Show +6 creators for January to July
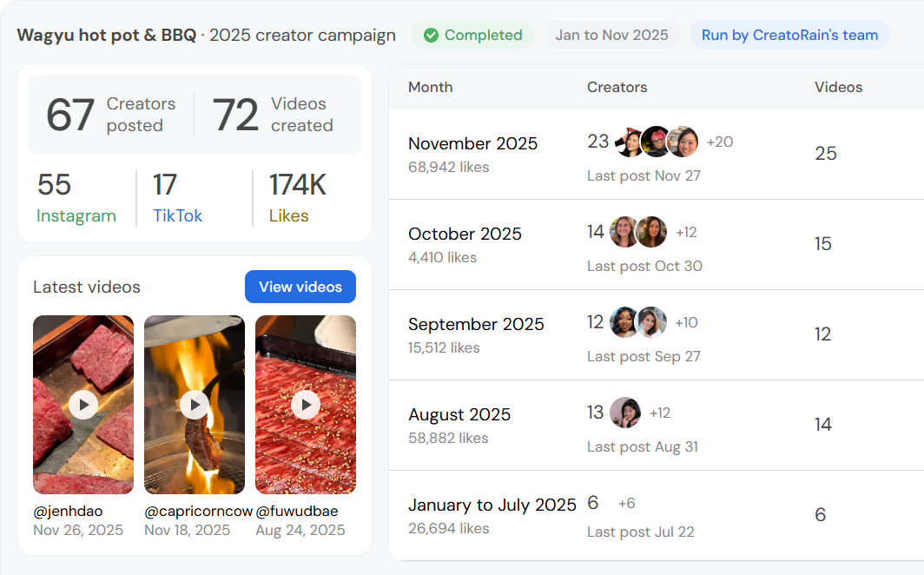Viewport: 924px width, 575px height. pos(626,503)
